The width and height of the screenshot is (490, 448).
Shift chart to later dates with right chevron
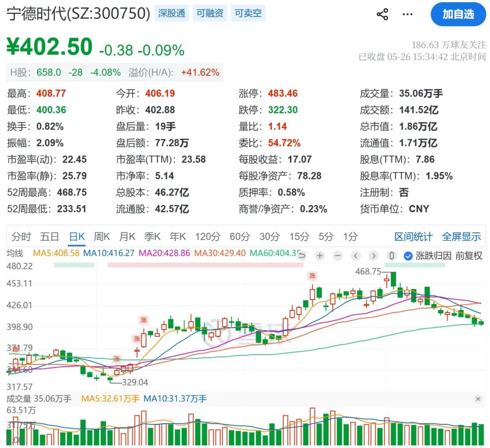[373, 256]
